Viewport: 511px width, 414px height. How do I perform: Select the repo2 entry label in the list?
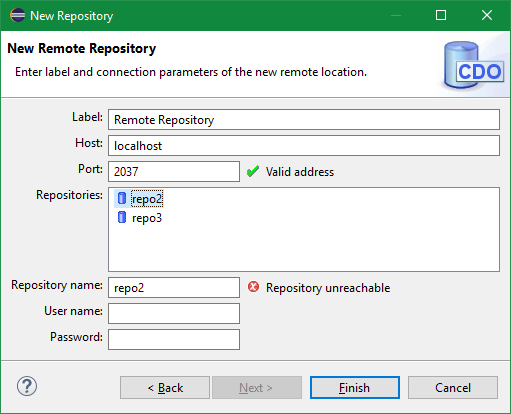[x=147, y=199]
